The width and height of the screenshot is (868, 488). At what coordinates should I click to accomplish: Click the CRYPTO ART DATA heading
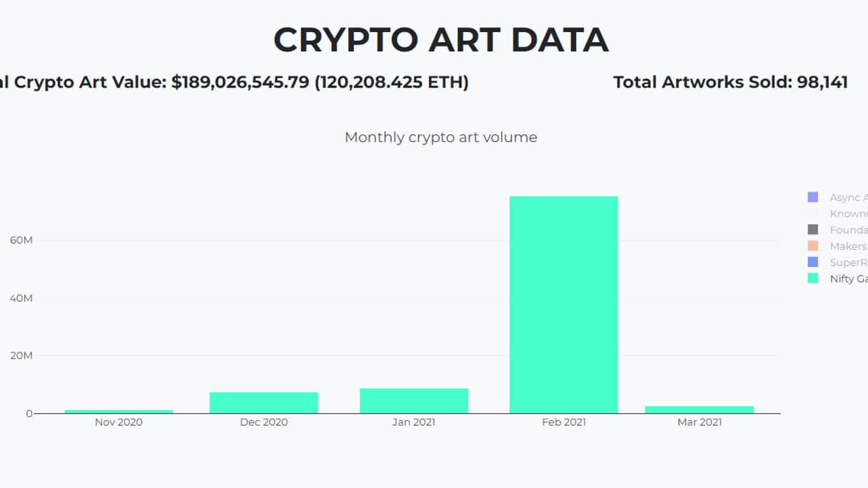(440, 40)
